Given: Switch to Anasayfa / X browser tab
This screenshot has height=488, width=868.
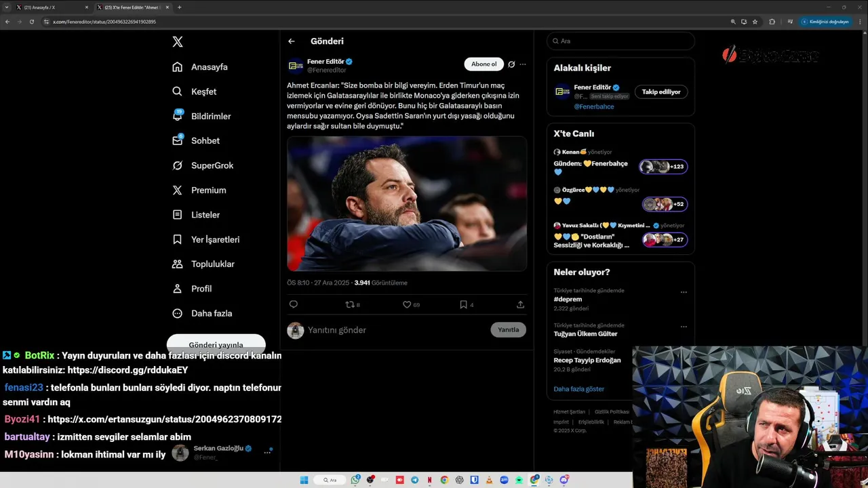Looking at the screenshot, I should 52,7.
